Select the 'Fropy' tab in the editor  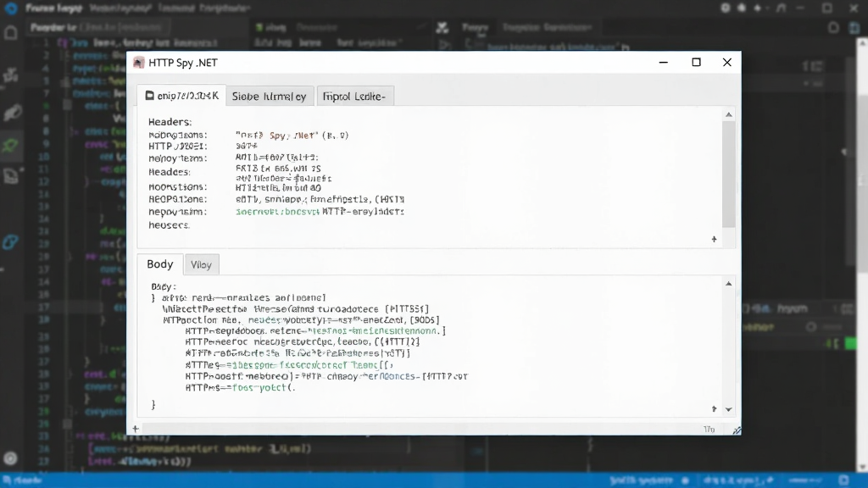tap(475, 27)
